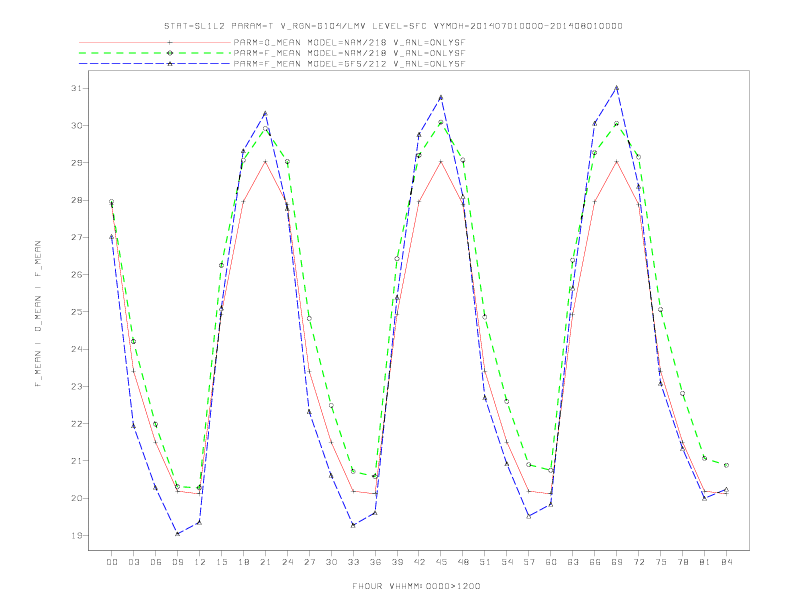
Task: Click the x-axis tick label 60
Action: click(x=551, y=562)
